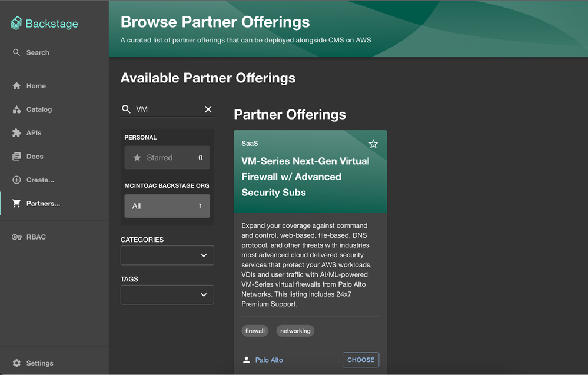Click the card description paragraph
The height and width of the screenshot is (375, 588).
point(307,265)
